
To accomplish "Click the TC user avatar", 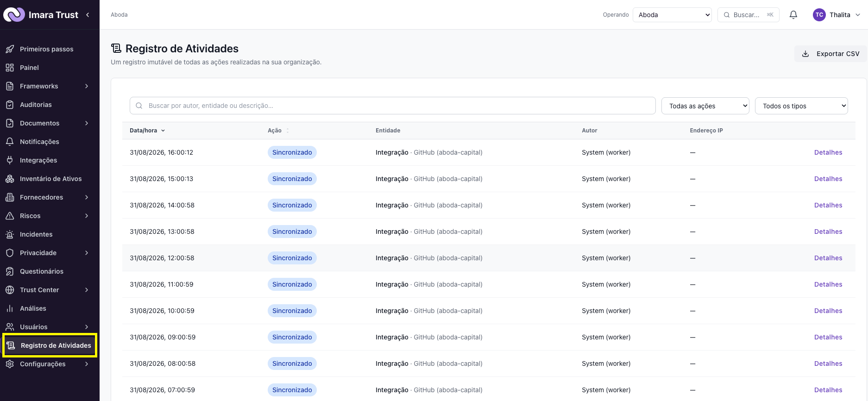I will (819, 15).
